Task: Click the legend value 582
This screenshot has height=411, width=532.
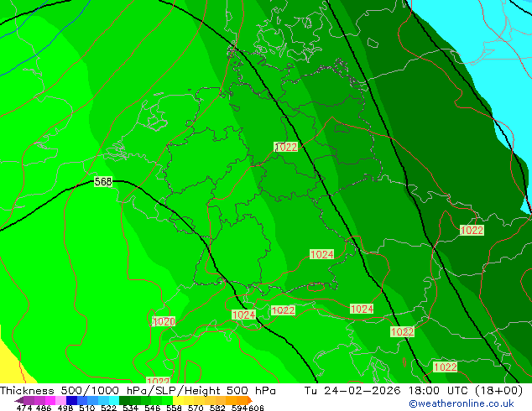Action: [217, 408]
